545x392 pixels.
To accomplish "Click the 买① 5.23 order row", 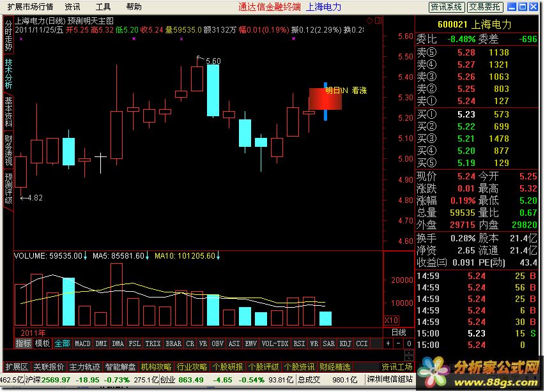I will (477, 114).
